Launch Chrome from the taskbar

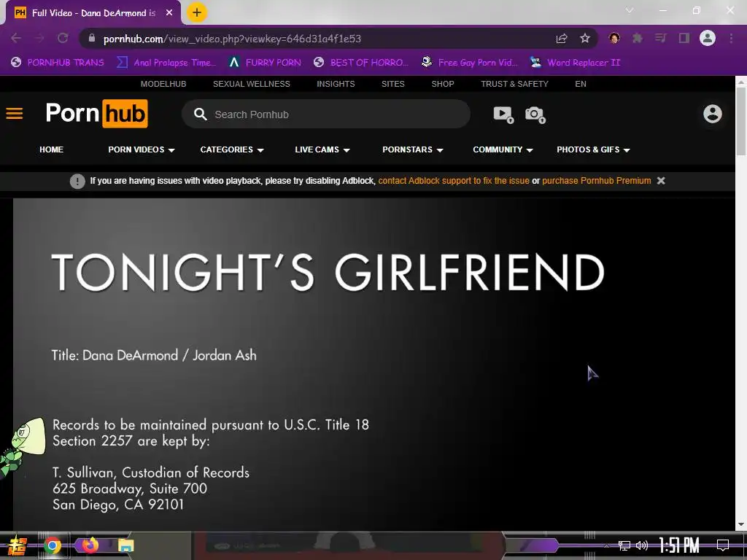pos(53,545)
